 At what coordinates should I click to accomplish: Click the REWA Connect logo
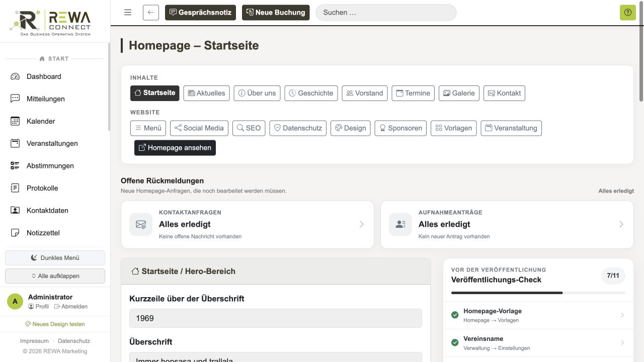tap(50, 23)
